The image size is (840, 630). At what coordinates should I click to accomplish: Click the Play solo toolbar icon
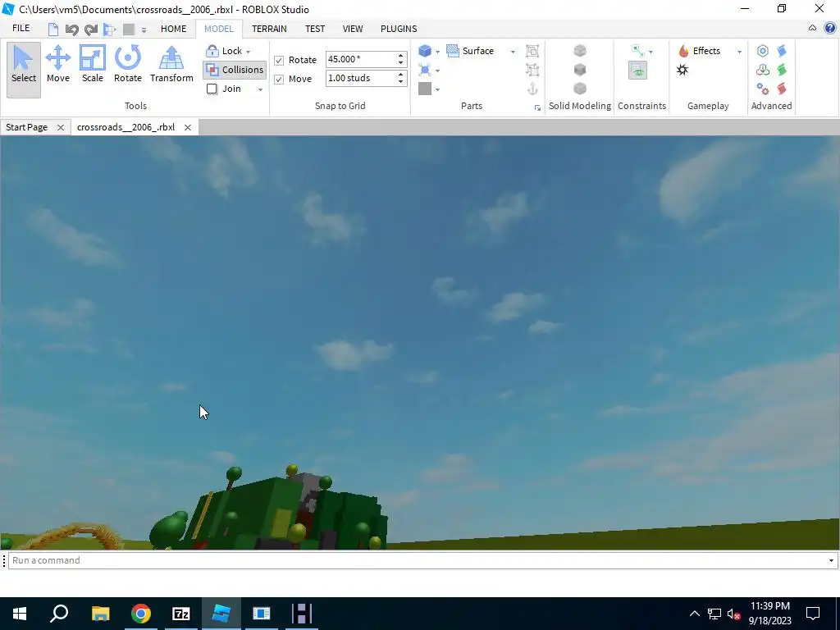click(110, 29)
